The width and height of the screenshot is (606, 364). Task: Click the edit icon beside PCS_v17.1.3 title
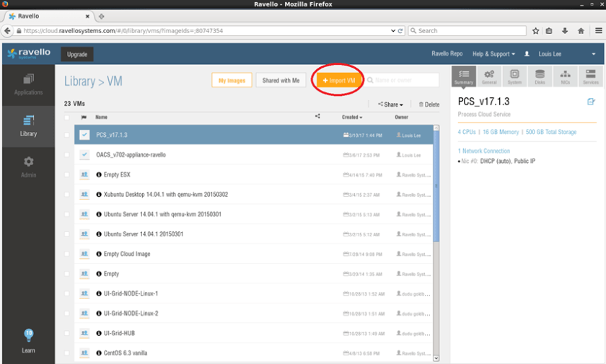tap(591, 102)
